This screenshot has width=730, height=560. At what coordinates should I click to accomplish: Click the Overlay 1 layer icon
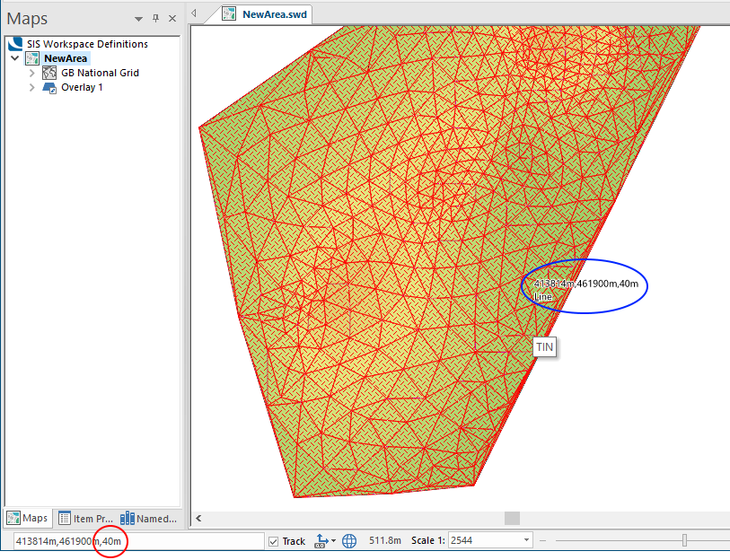(49, 88)
